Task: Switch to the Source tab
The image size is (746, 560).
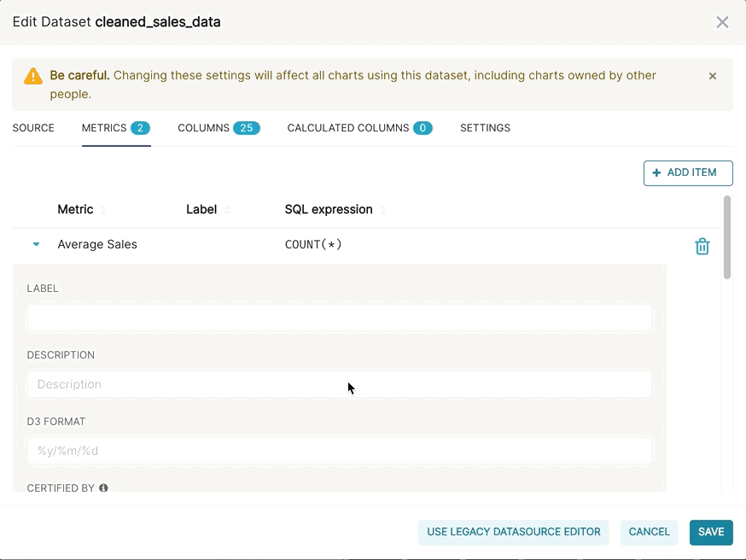Action: (x=33, y=128)
